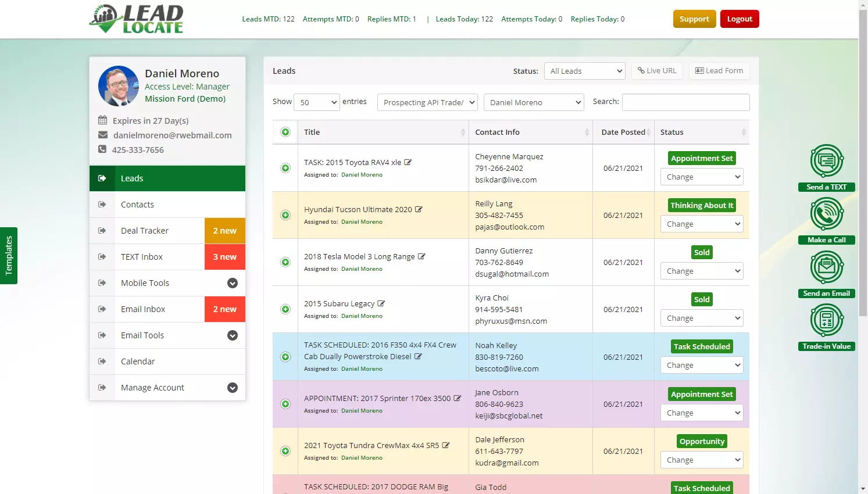Expand row details for Dale Jefferson lead

coord(285,451)
